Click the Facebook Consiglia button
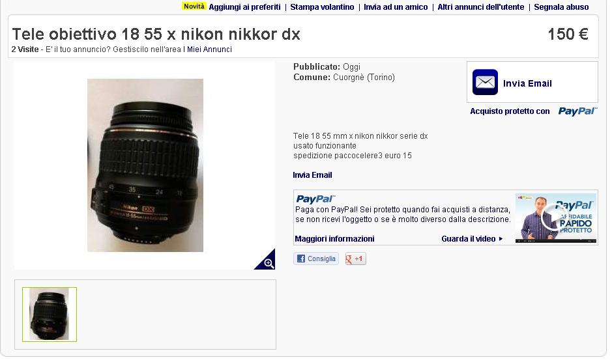Screen dimensions: 612x364 (x=316, y=259)
